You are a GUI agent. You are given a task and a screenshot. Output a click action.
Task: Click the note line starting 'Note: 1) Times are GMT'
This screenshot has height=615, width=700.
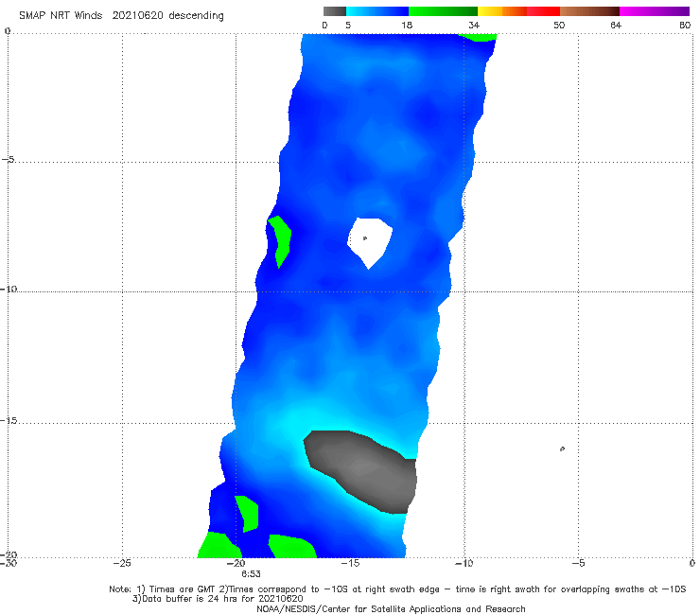397,589
